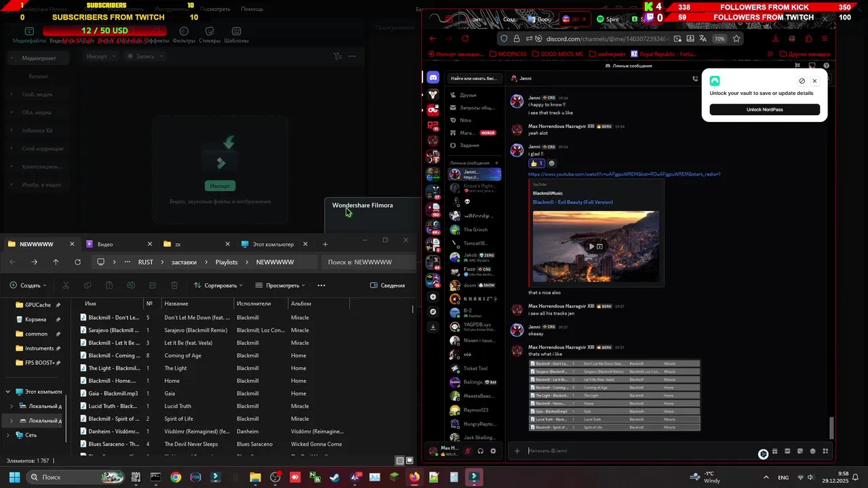Click Unlock NordPass button
The width and height of the screenshot is (868, 488).
764,110
